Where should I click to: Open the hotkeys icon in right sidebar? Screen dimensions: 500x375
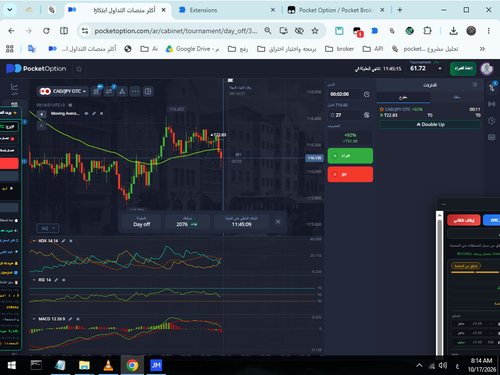(x=492, y=137)
